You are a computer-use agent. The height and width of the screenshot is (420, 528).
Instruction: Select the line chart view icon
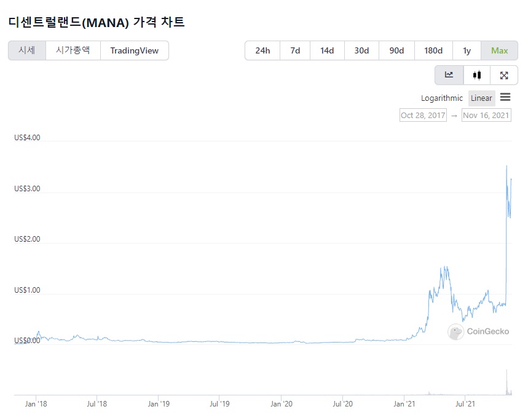click(448, 75)
